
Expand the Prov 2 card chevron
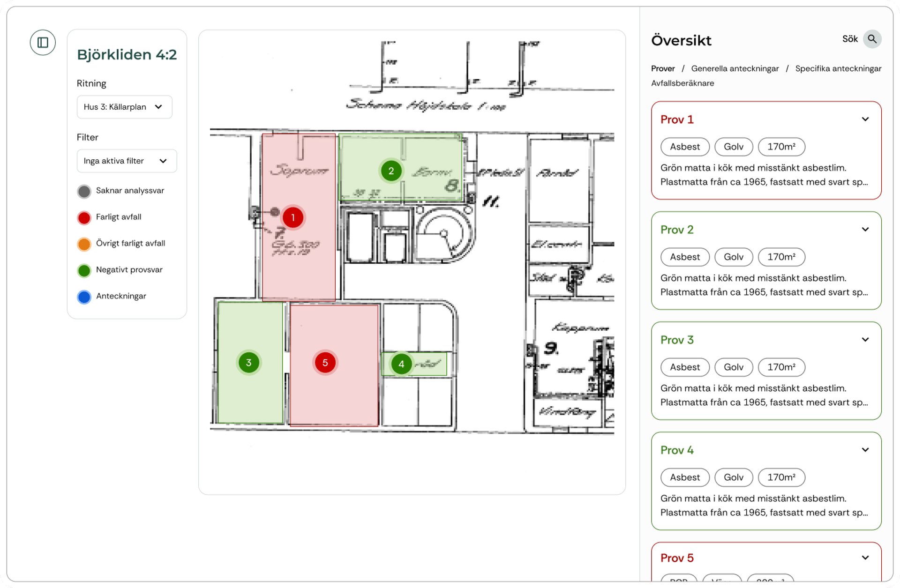pyautogui.click(x=865, y=230)
